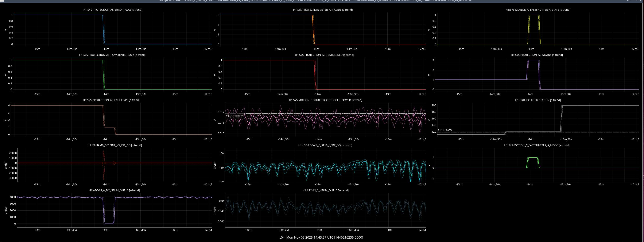Viewport: 644px width, 242px height.
Task: Click the Y1=0.0168829 cursor label
Action: [x=235, y=116]
